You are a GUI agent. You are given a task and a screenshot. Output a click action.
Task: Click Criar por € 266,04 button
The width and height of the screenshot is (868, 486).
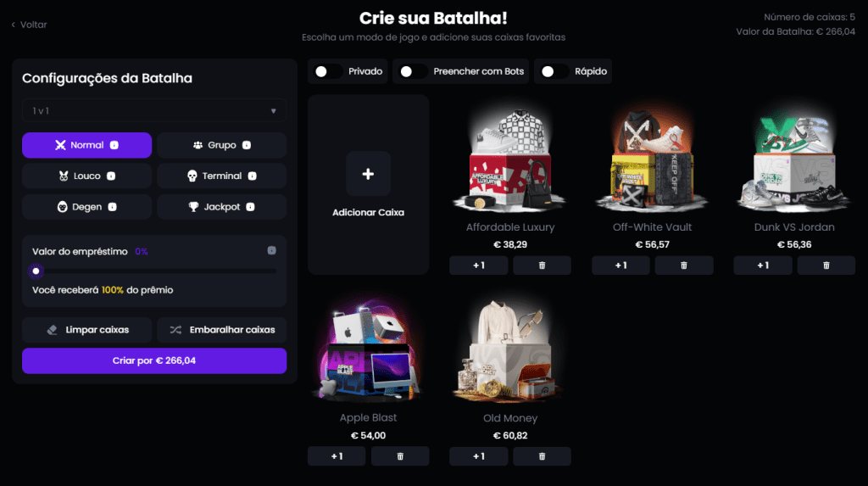click(154, 360)
